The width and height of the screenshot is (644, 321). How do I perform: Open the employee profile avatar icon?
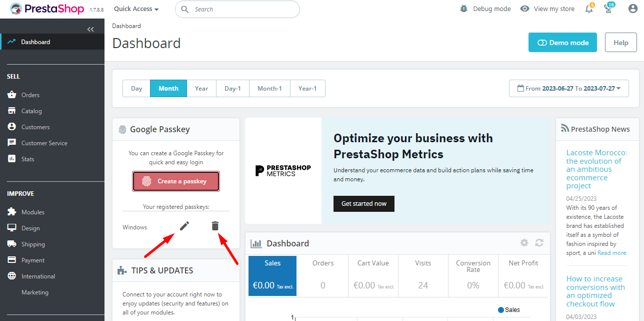(633, 9)
